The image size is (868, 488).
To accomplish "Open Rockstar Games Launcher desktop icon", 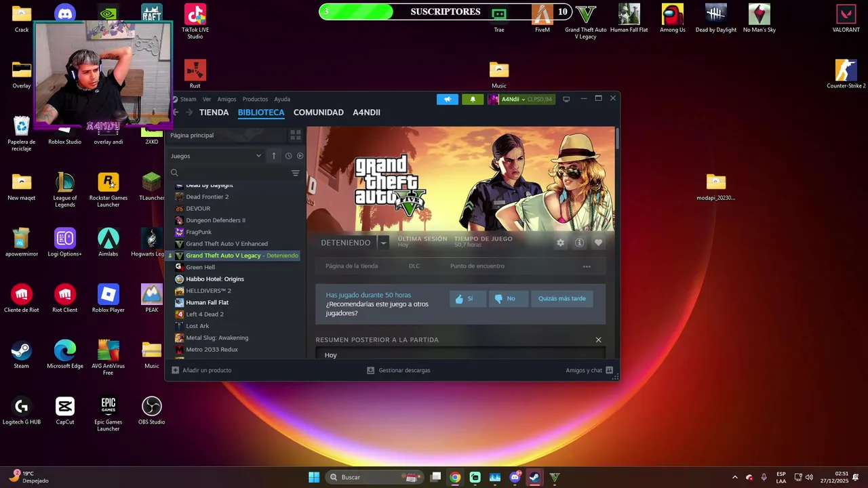I will pyautogui.click(x=108, y=189).
